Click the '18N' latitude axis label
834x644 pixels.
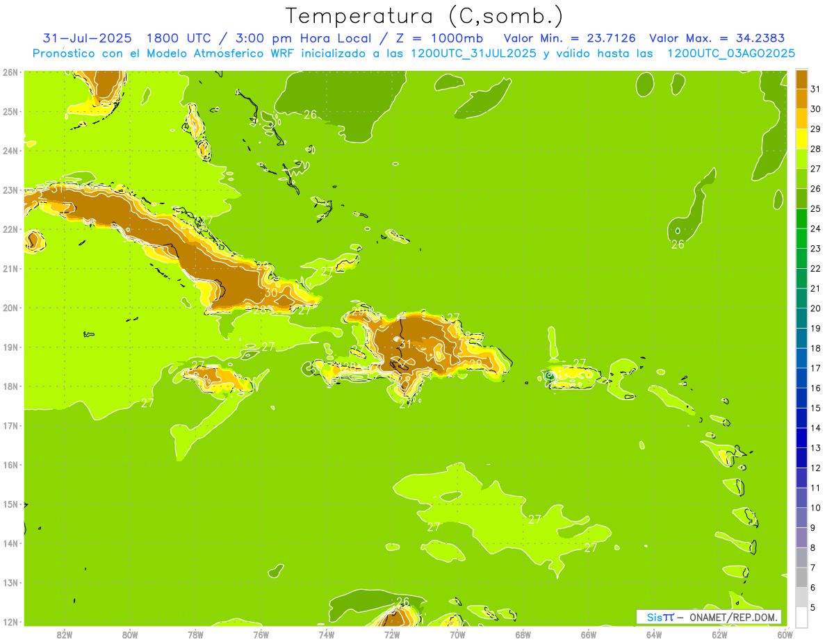tap(11, 386)
